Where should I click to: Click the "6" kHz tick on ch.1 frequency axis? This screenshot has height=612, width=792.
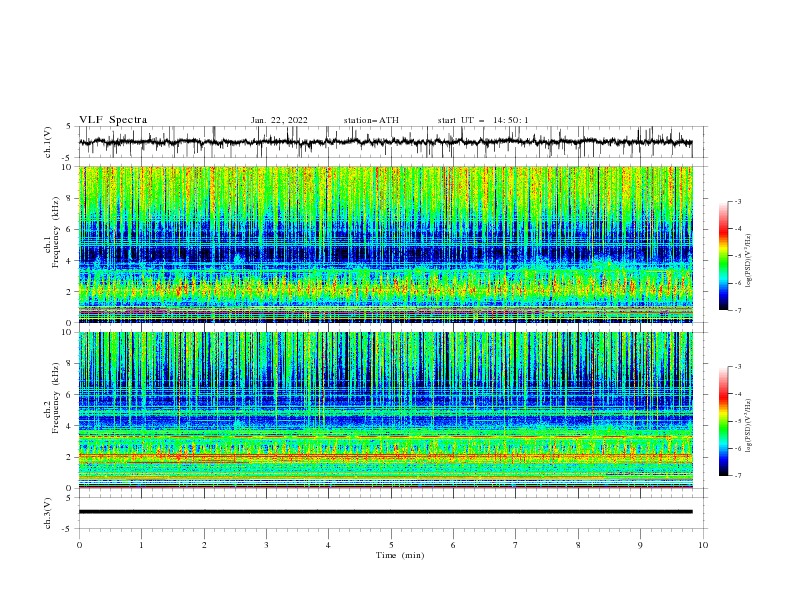(70, 229)
